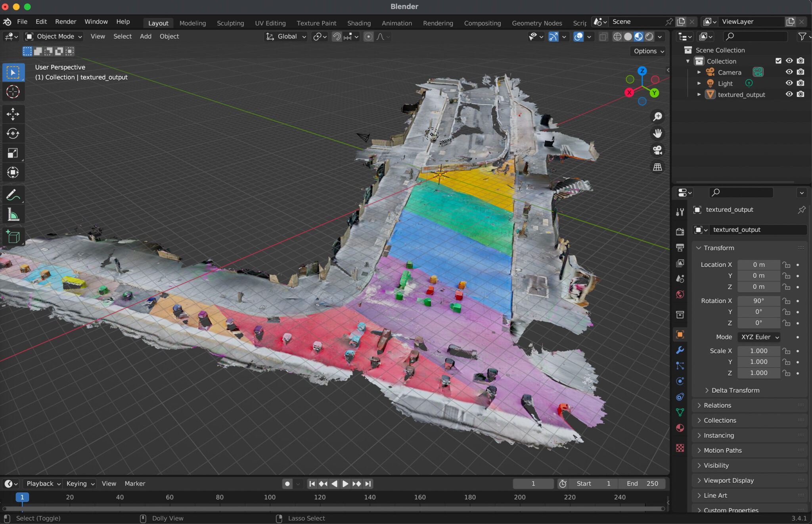812x524 pixels.
Task: Open the XYZ Euler rotation mode dropdown
Action: click(759, 337)
